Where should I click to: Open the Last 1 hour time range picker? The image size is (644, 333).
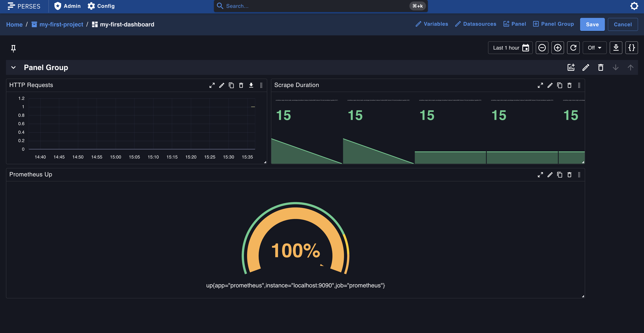pyautogui.click(x=510, y=48)
